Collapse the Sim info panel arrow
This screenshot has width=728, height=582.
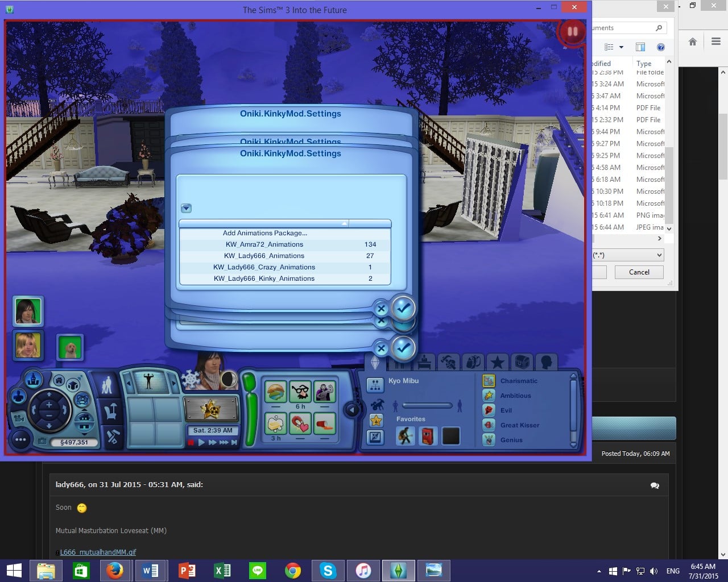351,410
